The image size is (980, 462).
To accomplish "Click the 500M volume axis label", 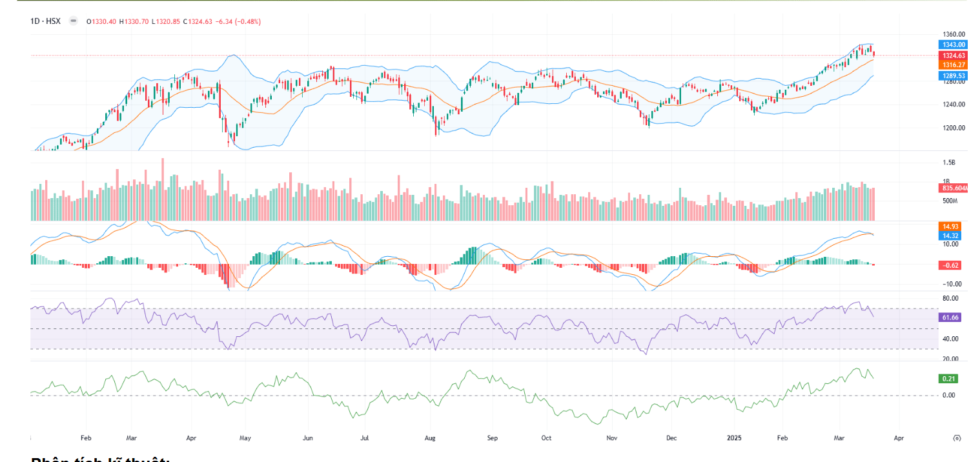I will [x=950, y=201].
